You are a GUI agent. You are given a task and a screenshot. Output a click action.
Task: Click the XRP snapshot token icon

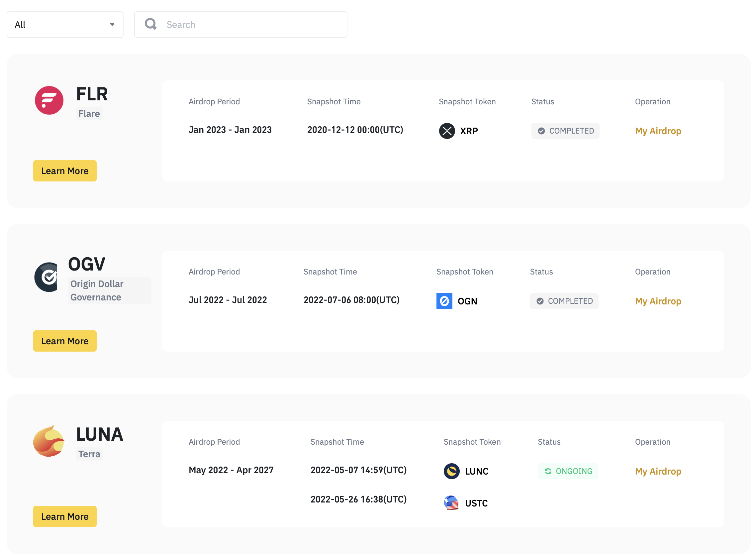pyautogui.click(x=447, y=131)
